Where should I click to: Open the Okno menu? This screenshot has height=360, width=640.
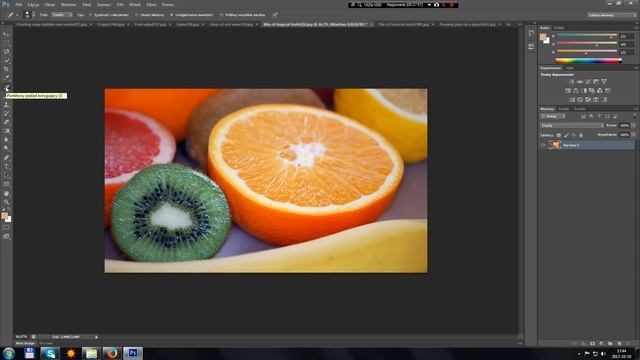pos(151,5)
